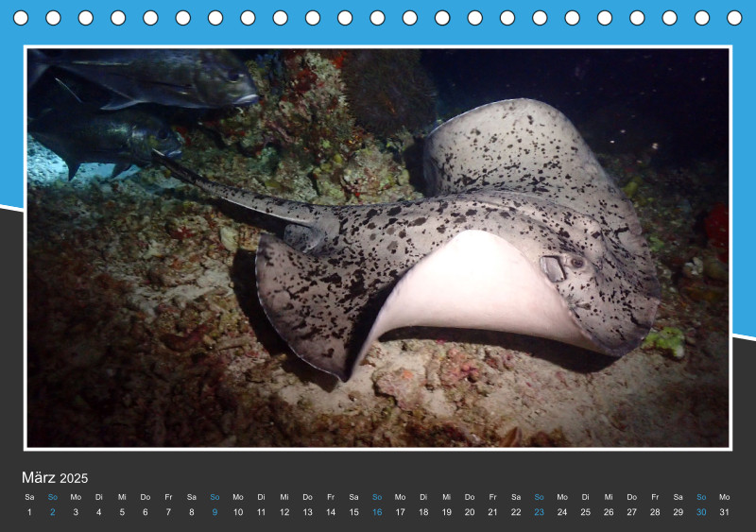Click date 26 in calendar row
Image resolution: width=756 pixels, height=532 pixels.
click(609, 512)
